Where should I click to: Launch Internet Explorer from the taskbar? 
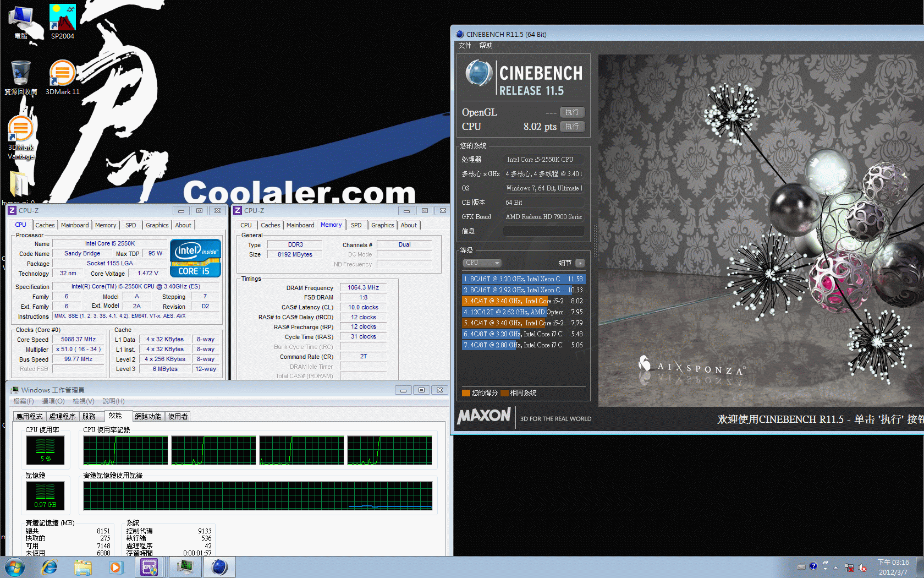[50, 567]
